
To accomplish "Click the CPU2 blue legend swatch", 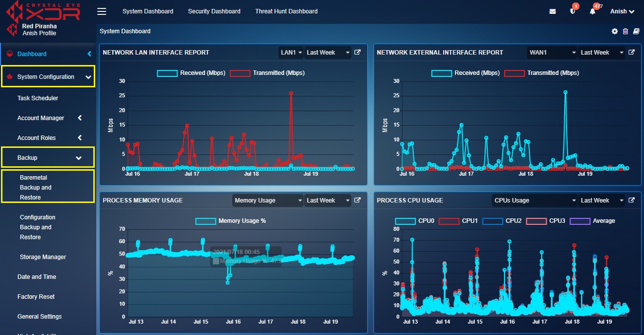I will click(492, 221).
